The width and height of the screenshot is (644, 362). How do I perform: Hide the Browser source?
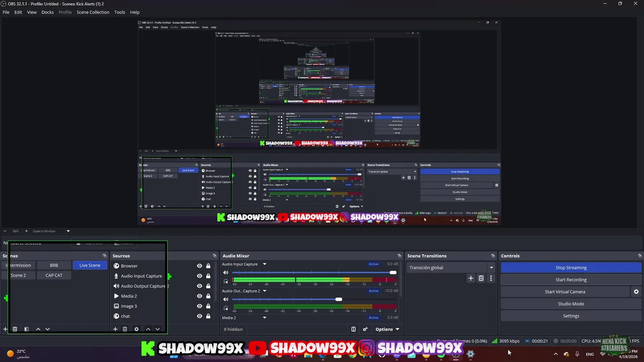pos(199,266)
